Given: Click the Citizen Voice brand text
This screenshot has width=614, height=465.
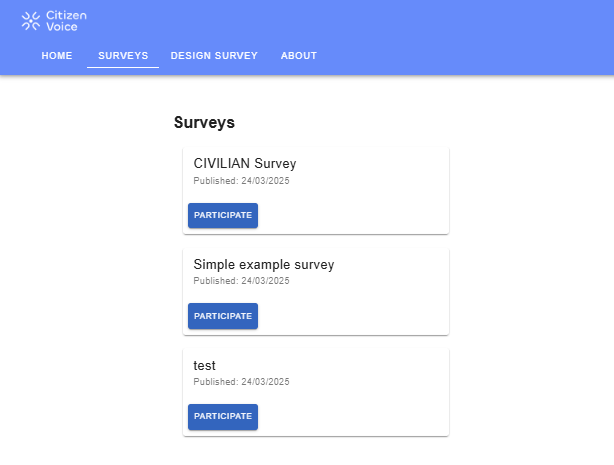Looking at the screenshot, I should click(x=73, y=21).
